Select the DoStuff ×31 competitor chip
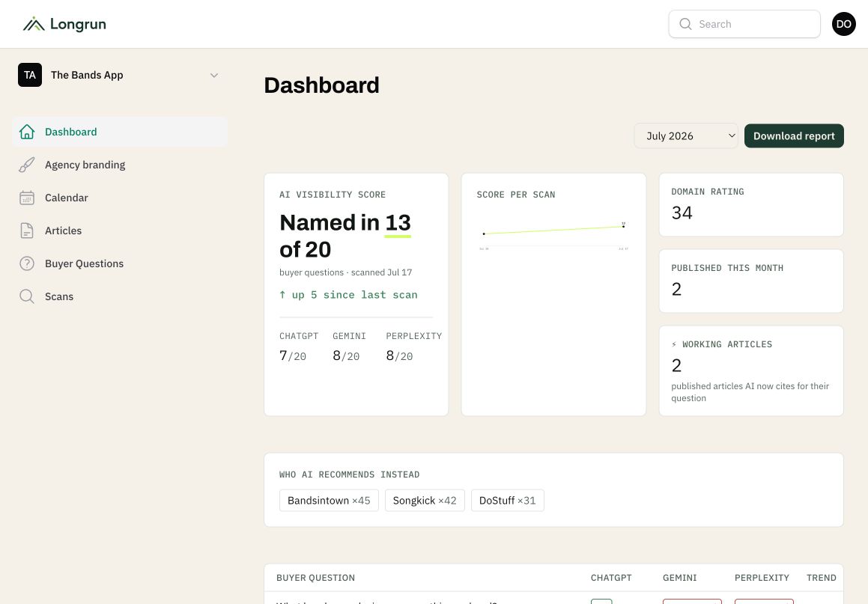868x604 pixels. (x=508, y=501)
